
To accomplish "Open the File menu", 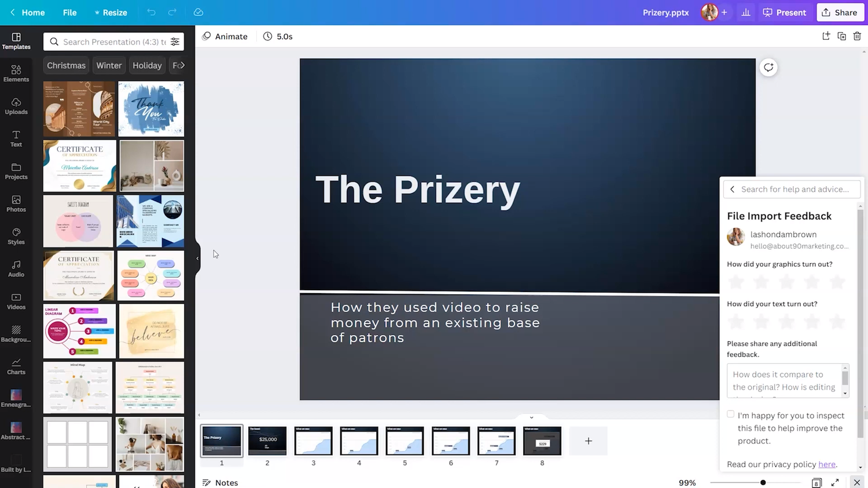I will [x=69, y=12].
